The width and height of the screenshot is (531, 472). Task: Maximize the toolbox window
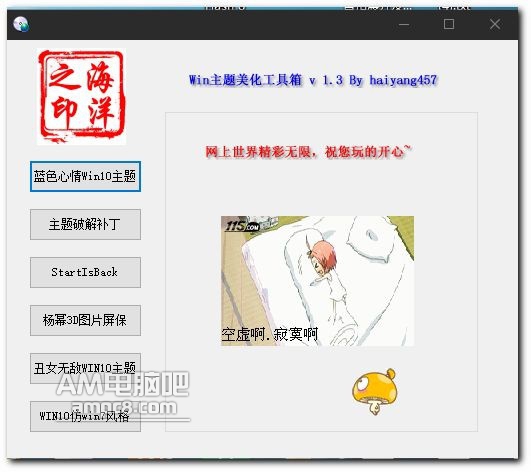(x=449, y=24)
